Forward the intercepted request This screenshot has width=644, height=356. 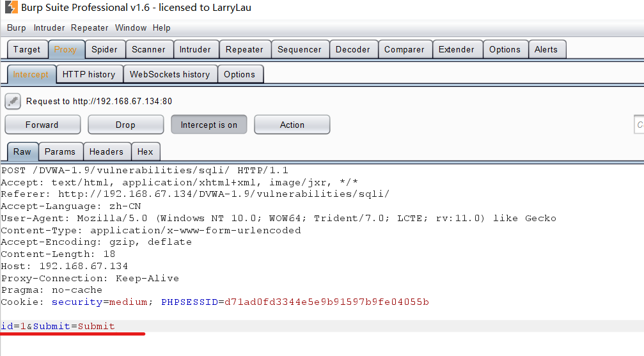point(42,125)
